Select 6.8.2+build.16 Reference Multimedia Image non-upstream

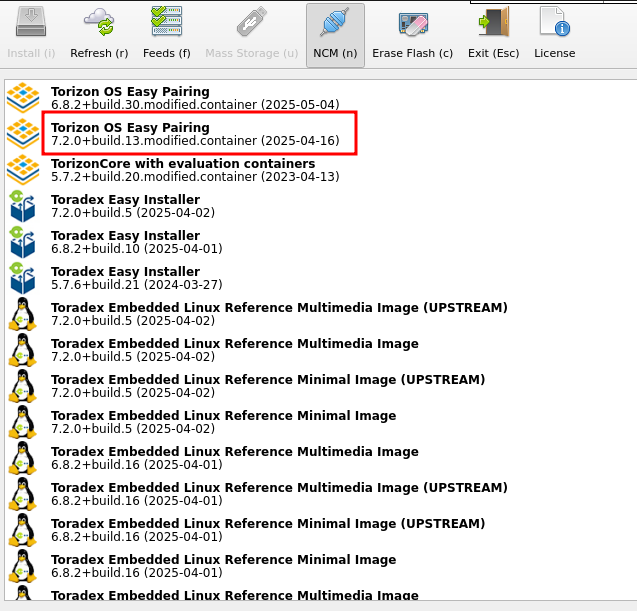click(x=320, y=458)
